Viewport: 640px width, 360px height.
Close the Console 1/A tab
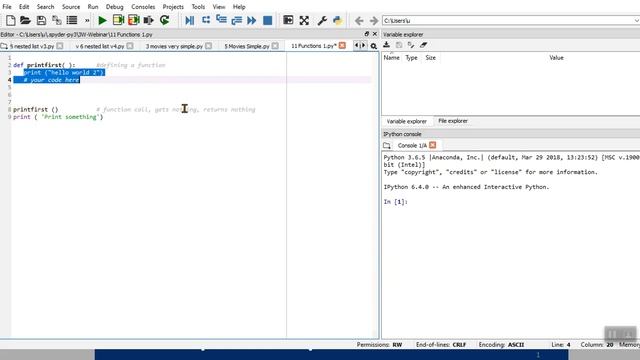pyautogui.click(x=433, y=145)
